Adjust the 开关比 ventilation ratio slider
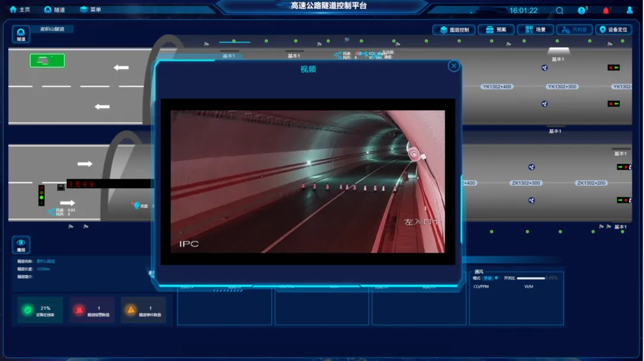This screenshot has width=644, height=361. point(531,278)
